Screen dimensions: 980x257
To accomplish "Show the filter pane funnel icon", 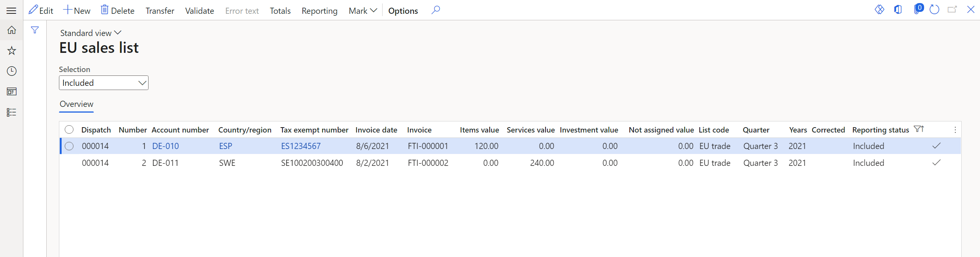I will point(35,30).
